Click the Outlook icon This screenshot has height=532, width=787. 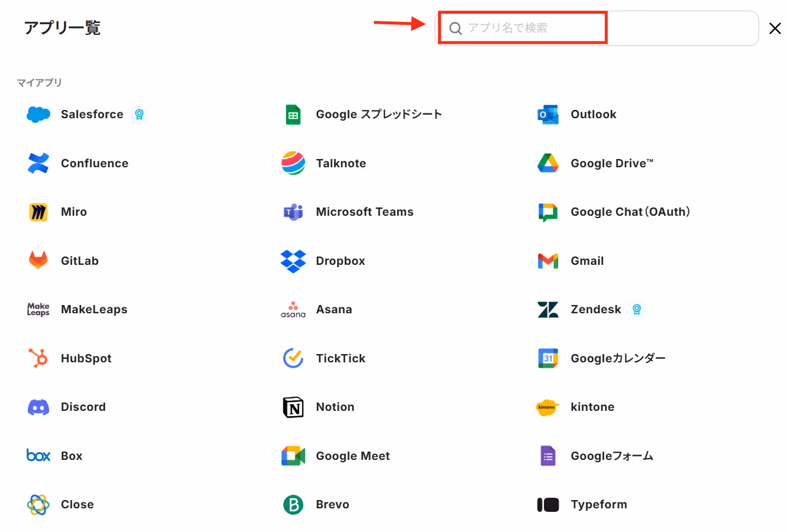click(548, 115)
